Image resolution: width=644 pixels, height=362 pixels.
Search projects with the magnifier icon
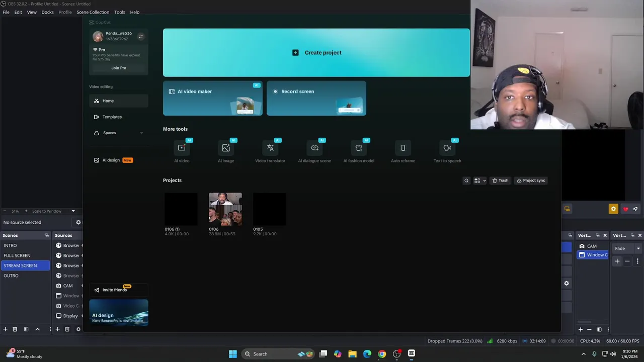(x=466, y=180)
